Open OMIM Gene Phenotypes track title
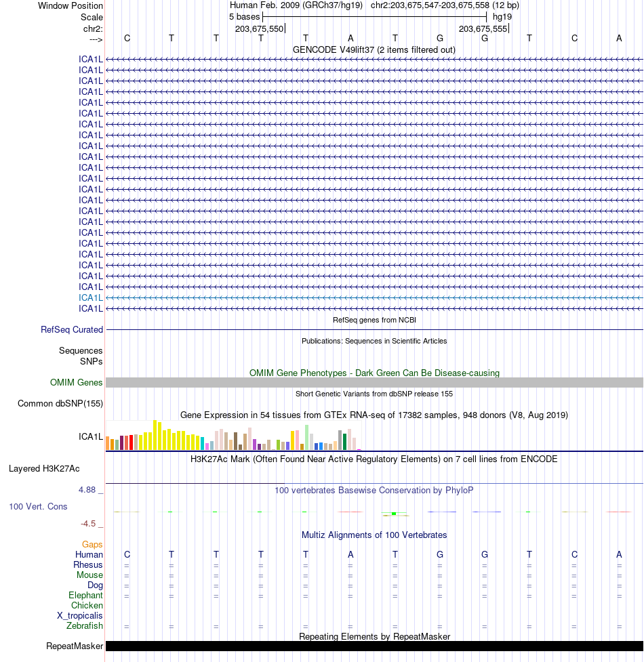The width and height of the screenshot is (644, 662). 374,373
